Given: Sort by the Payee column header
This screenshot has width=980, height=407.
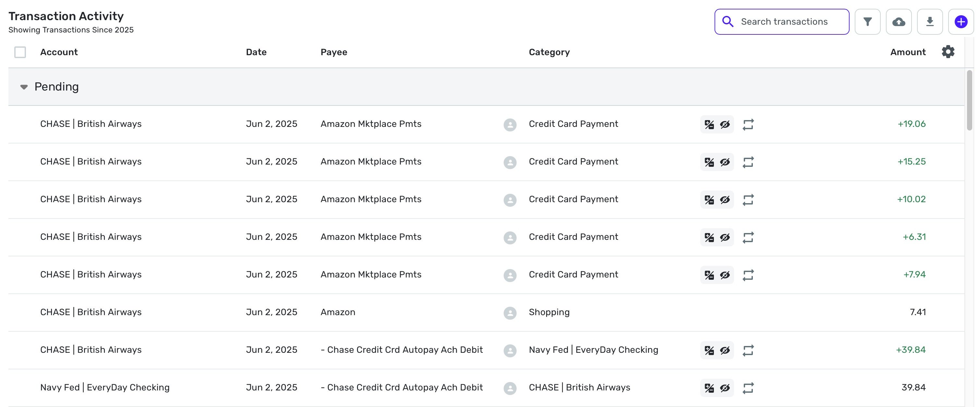Looking at the screenshot, I should point(334,52).
